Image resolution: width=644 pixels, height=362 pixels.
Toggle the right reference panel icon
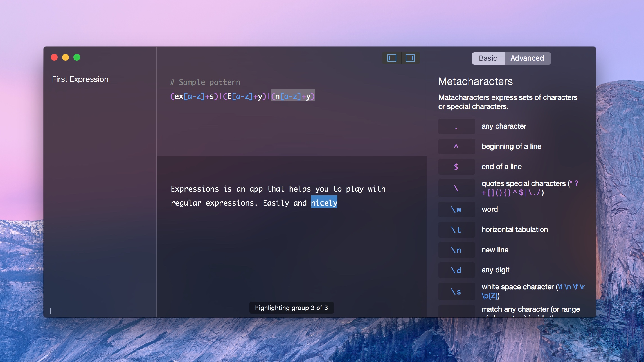click(410, 58)
